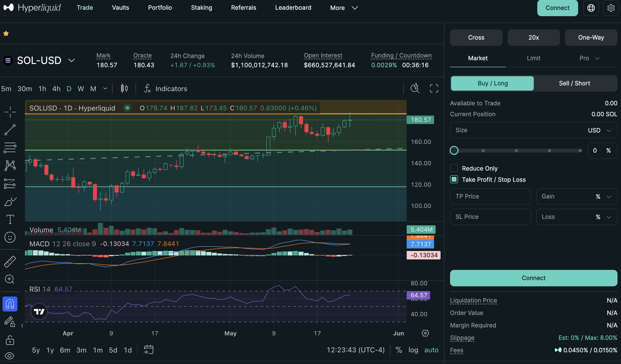This screenshot has width=621, height=364.
Task: Set chart range to 3m
Action: pos(81,350)
